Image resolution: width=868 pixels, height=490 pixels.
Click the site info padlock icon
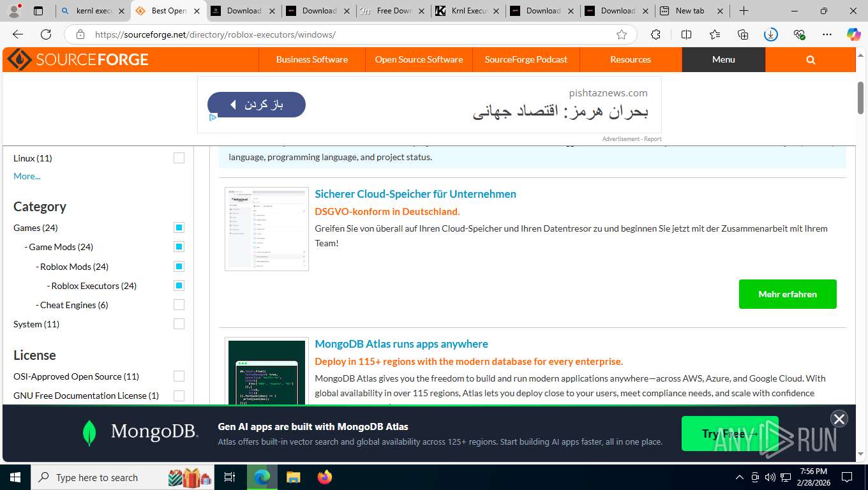[x=80, y=34]
